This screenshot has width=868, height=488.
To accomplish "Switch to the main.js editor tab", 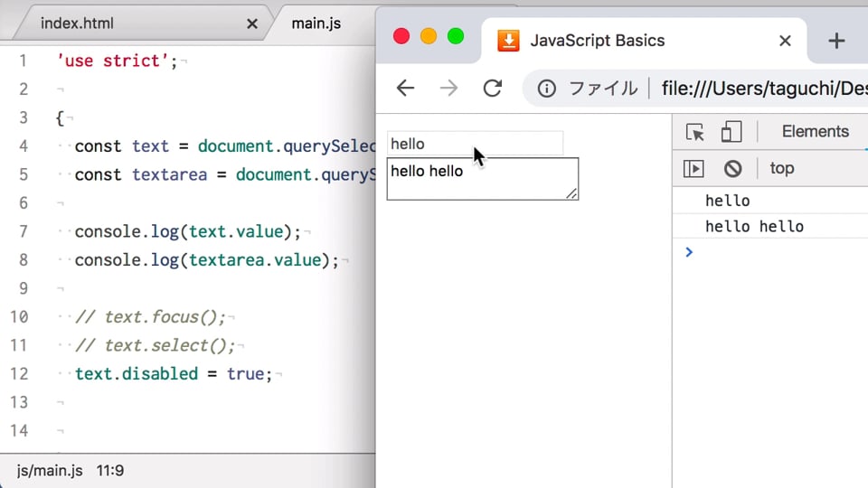I will coord(316,23).
